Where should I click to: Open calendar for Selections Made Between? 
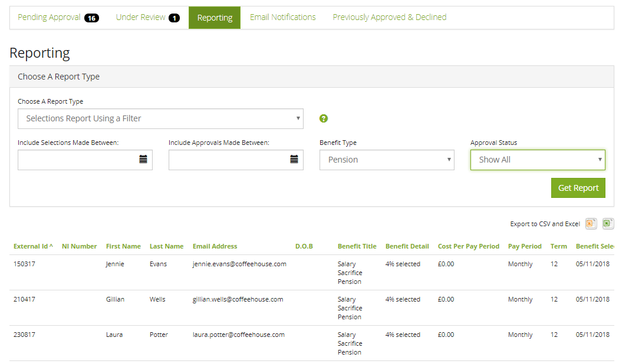coord(143,160)
